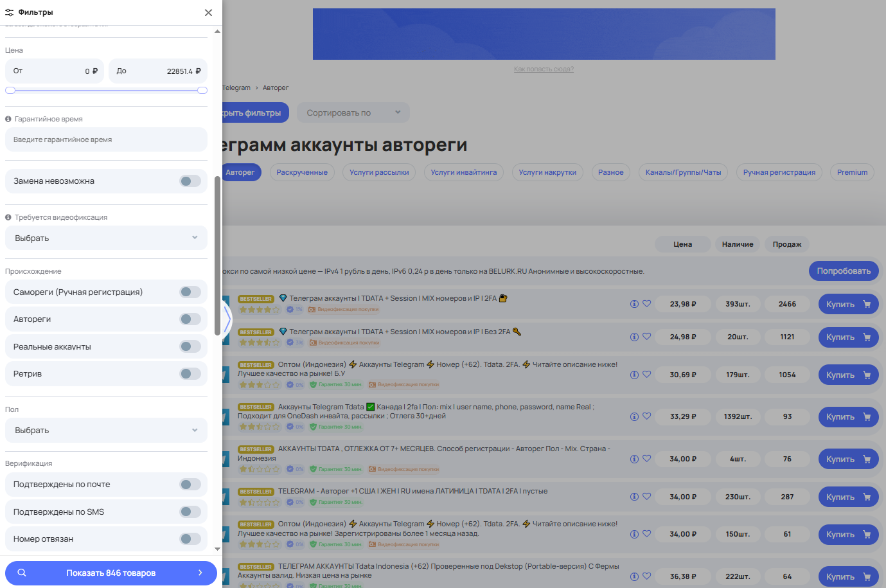Viewport: 886px width, 588px height.
Task: Favorite the listing with 76 sales
Action: click(x=646, y=458)
